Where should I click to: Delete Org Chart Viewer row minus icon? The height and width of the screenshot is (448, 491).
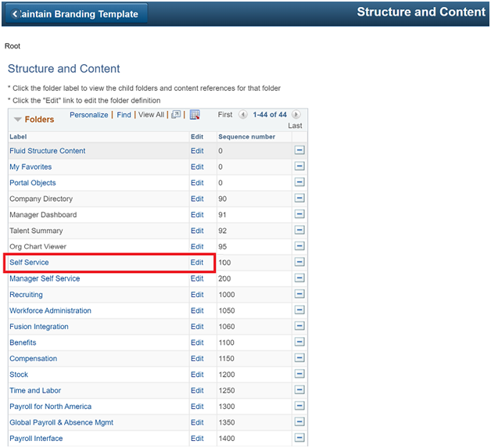coord(299,246)
